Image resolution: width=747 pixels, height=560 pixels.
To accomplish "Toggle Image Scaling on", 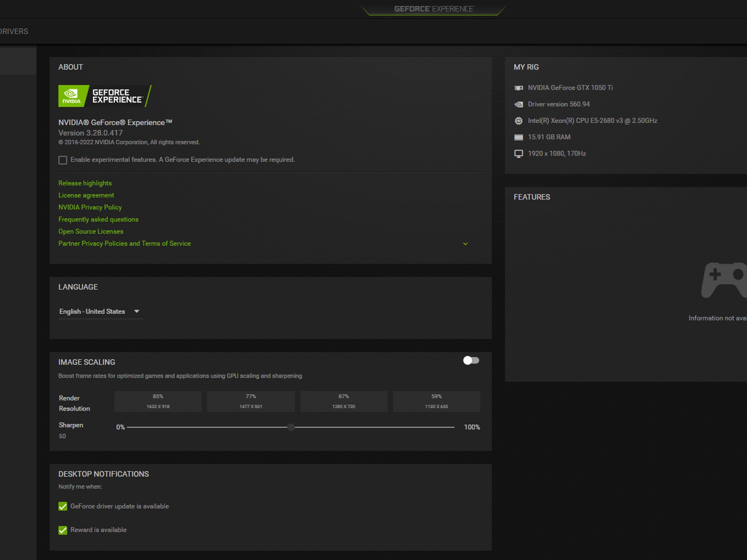I will point(471,361).
